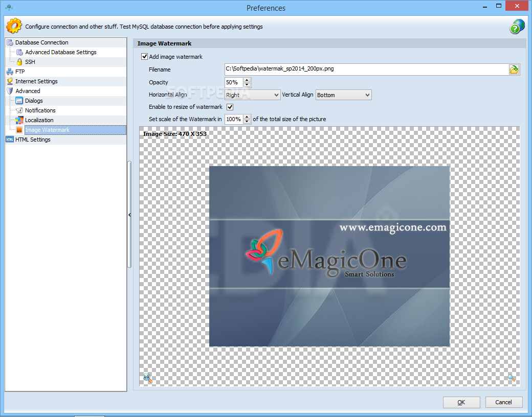The width and height of the screenshot is (532, 417).
Task: Select FTP settings item
Action: click(20, 72)
